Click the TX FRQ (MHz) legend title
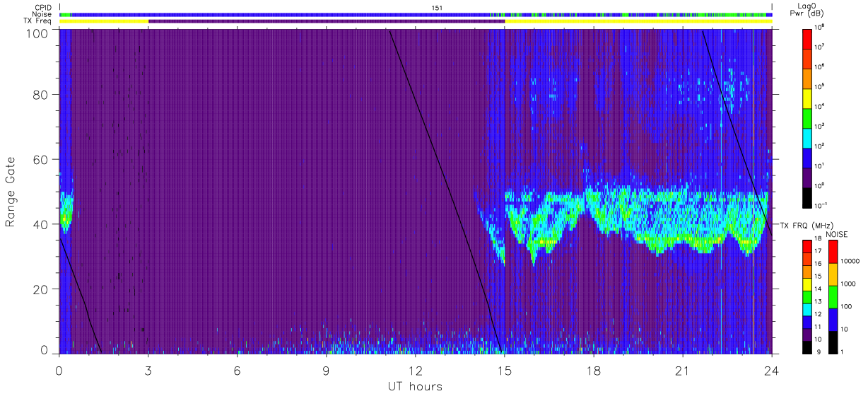Screen dimensions: 868x401 tap(807, 225)
